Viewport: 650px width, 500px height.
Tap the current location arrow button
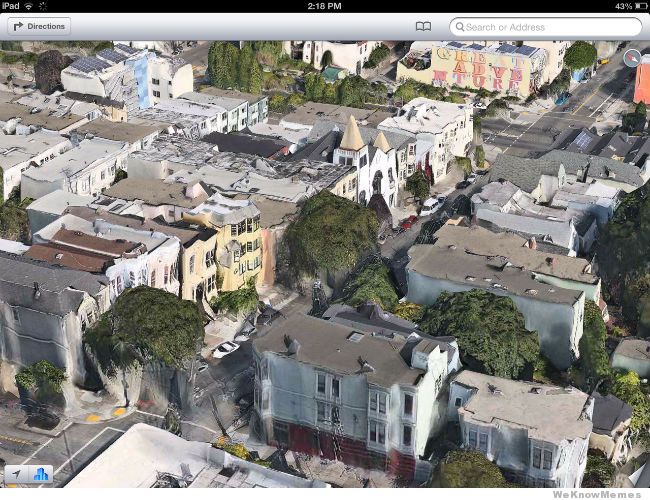click(16, 474)
